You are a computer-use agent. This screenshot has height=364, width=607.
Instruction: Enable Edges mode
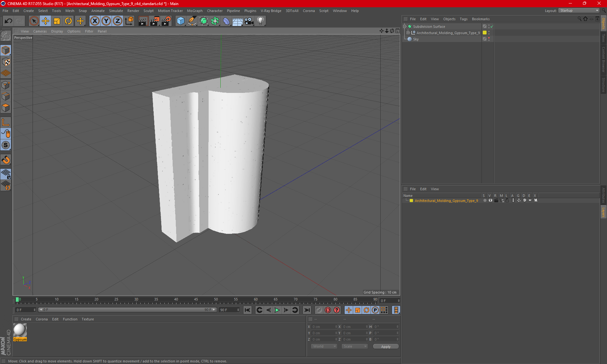[x=6, y=96]
